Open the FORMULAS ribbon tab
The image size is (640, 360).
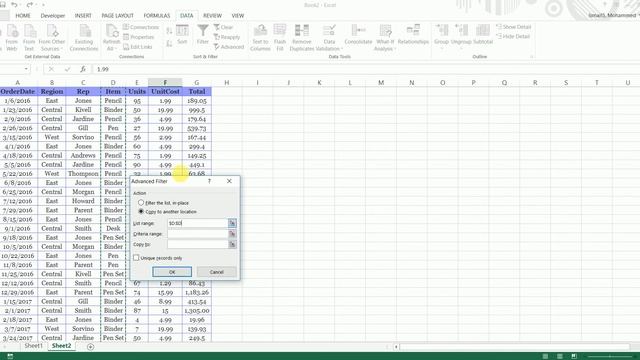coord(157,16)
